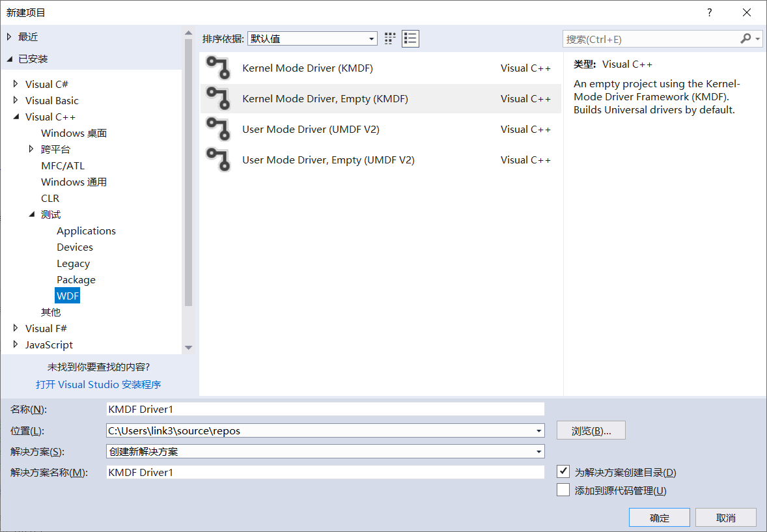Close the 新建项目 dialog
The height and width of the screenshot is (532, 767).
pyautogui.click(x=746, y=13)
